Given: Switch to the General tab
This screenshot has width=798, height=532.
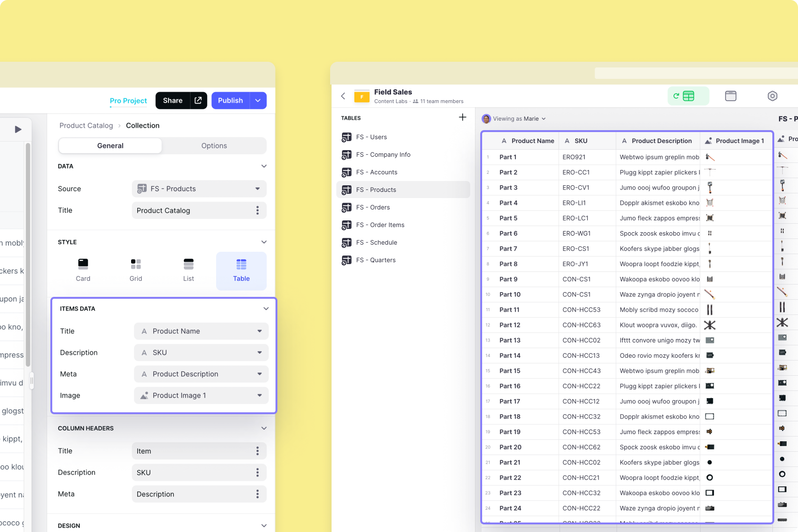Looking at the screenshot, I should point(110,145).
